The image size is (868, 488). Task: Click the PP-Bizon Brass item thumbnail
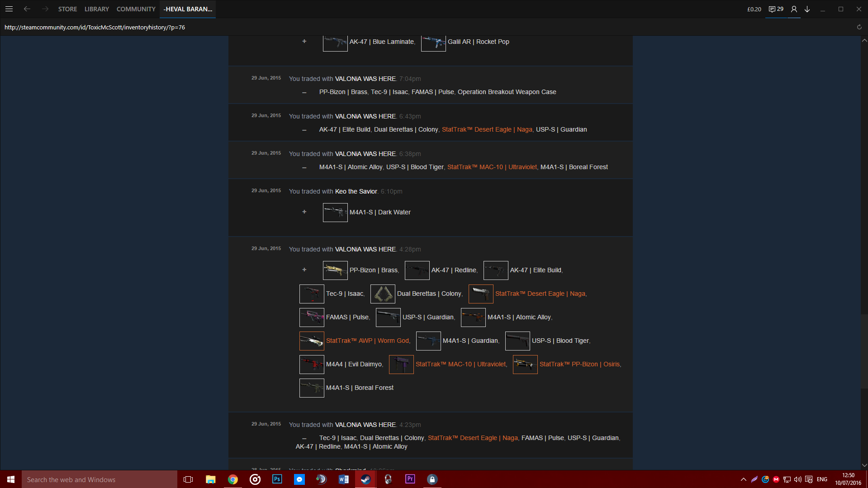pyautogui.click(x=335, y=270)
